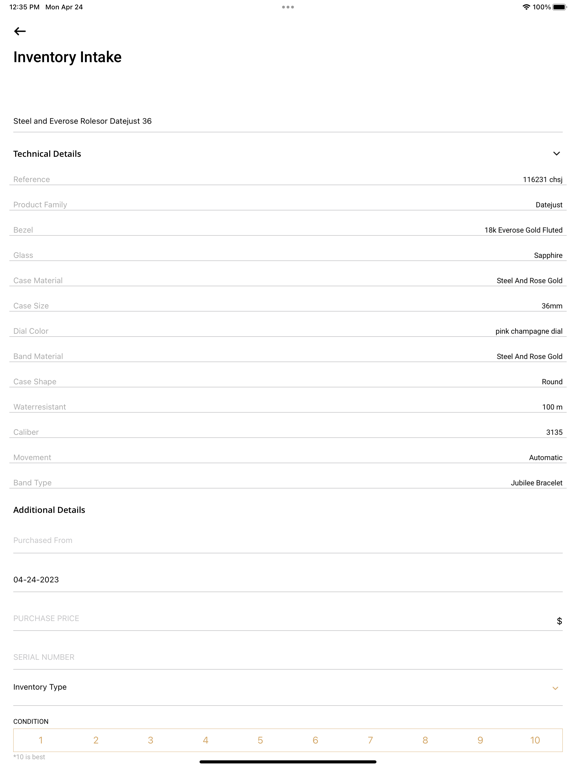Collapse the Technical Details section chevron
576x768 pixels.
(x=556, y=154)
